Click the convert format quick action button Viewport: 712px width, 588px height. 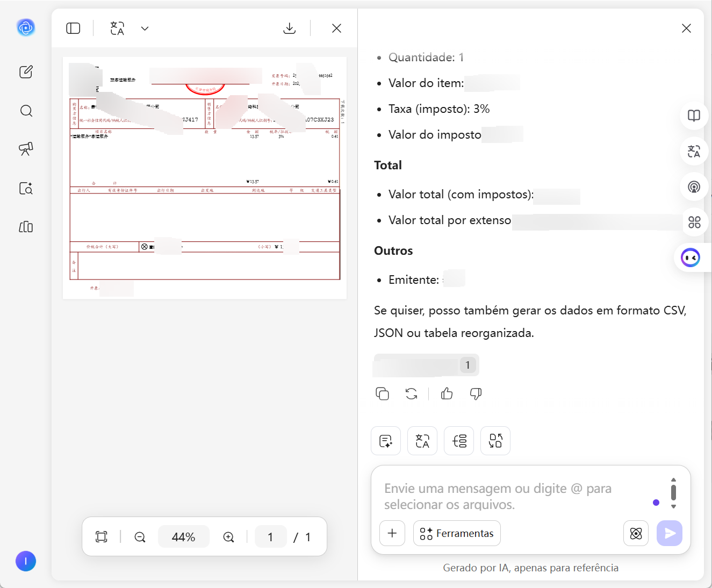click(x=495, y=441)
